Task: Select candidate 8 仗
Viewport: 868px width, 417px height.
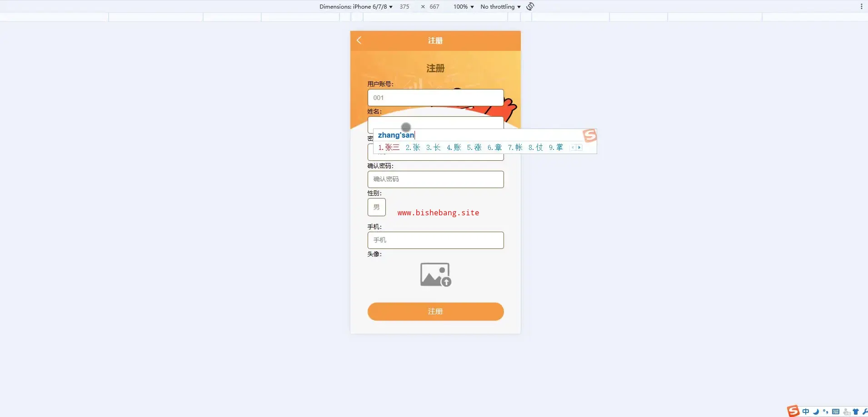Action: pyautogui.click(x=536, y=148)
